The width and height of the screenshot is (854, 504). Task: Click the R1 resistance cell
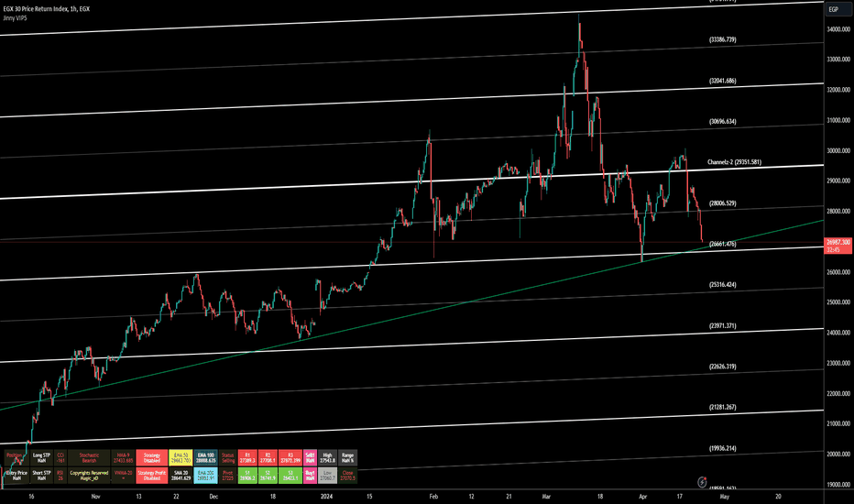pyautogui.click(x=247, y=458)
